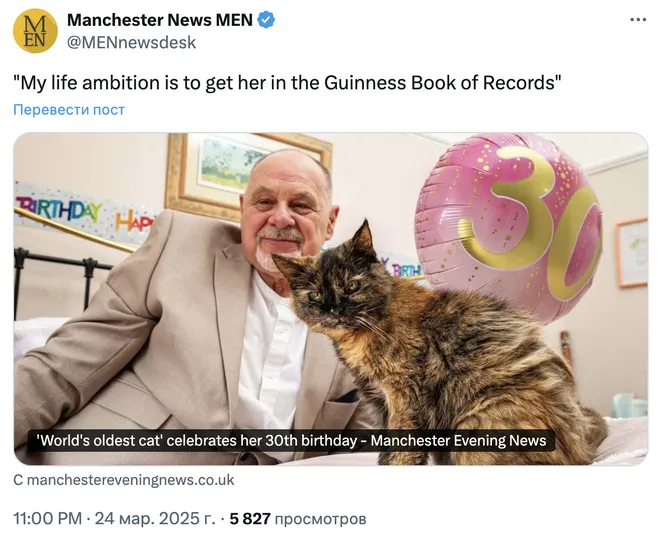The height and width of the screenshot is (540, 666).
Task: Click the pink 30 balloon in photo
Action: click(508, 224)
